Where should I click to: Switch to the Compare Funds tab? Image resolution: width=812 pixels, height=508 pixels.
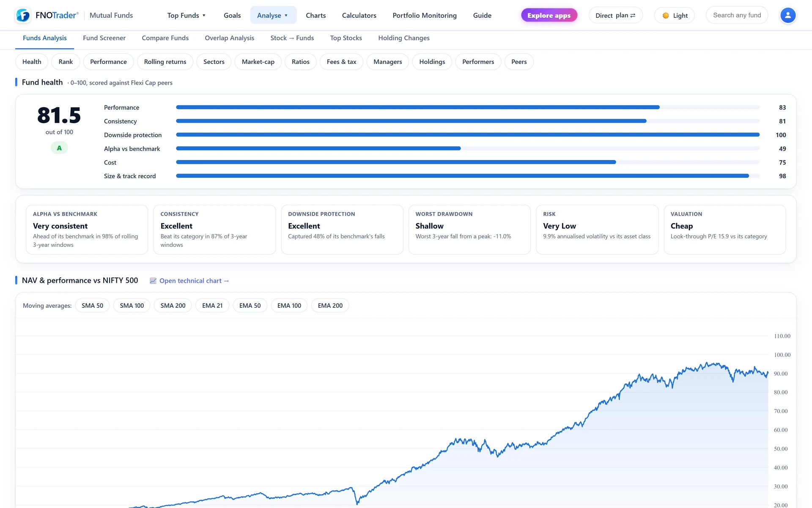(165, 38)
